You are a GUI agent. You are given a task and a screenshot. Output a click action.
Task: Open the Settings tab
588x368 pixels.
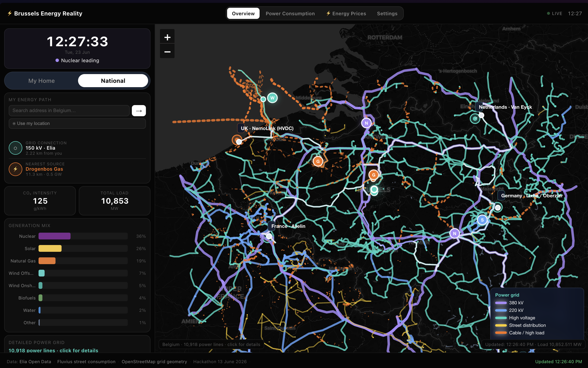387,13
